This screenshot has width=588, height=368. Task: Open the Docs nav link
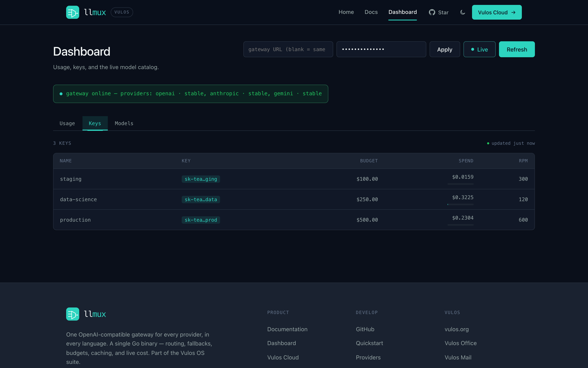tap(371, 12)
